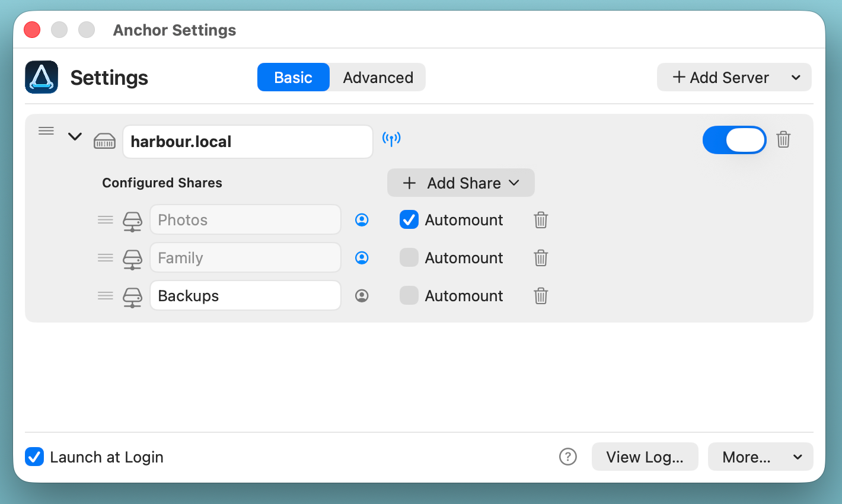The image size is (842, 504).
Task: Select the Basic tab
Action: click(294, 77)
